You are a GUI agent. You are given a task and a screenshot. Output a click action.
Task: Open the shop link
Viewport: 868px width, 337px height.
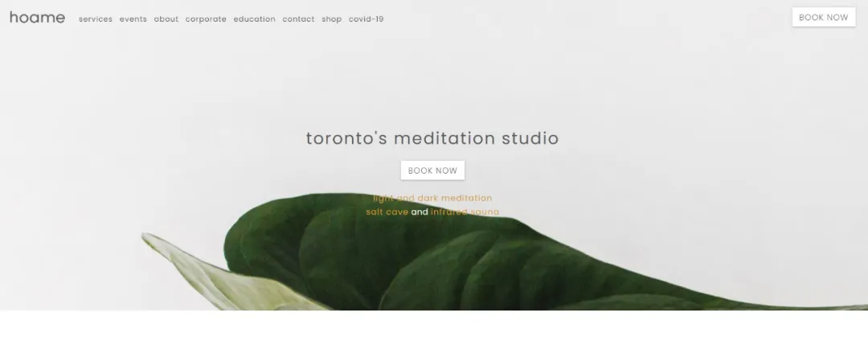coord(332,18)
